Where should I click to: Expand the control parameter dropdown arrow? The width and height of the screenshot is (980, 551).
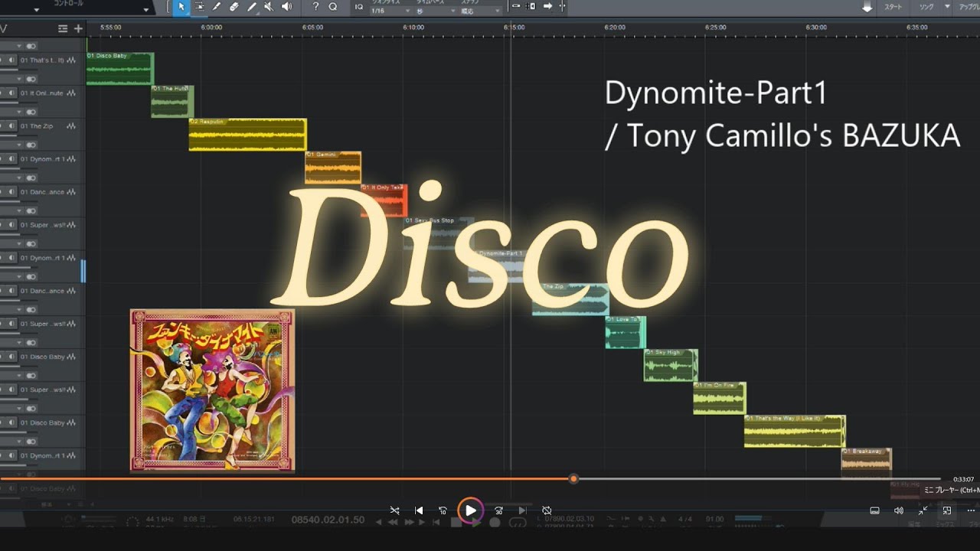pyautogui.click(x=146, y=10)
